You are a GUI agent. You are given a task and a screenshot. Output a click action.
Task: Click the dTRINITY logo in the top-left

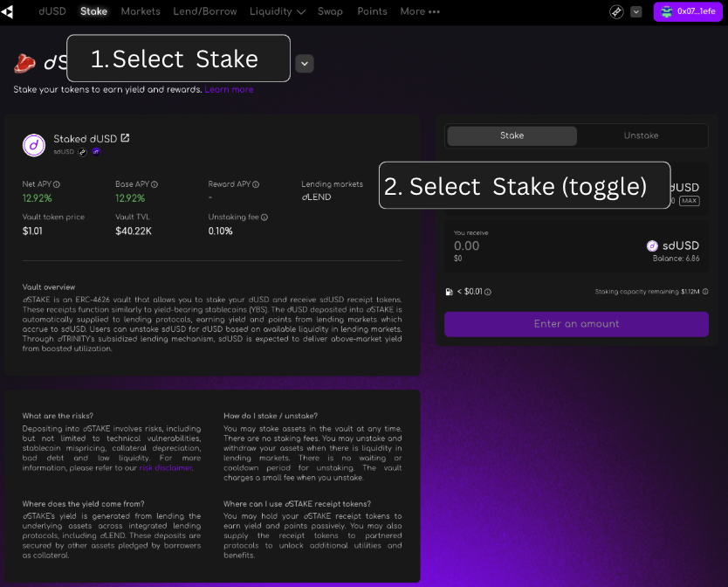[8, 12]
